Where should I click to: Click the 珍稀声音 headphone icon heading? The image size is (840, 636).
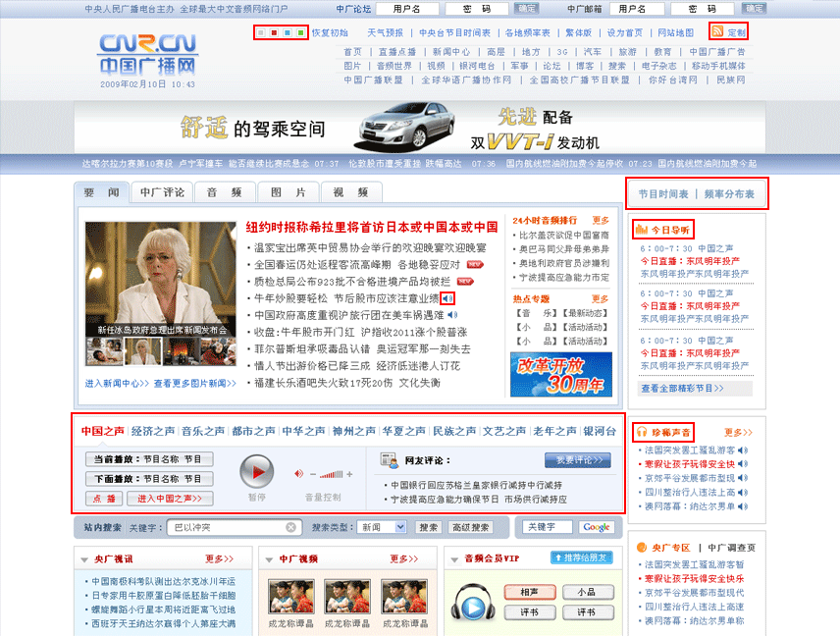642,431
